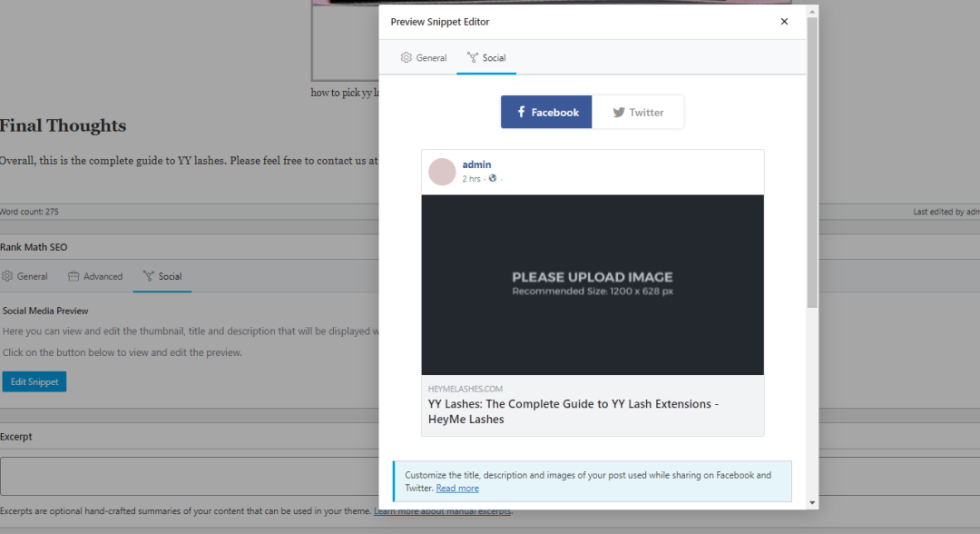The image size is (980, 534).
Task: Close the Preview Snippet Editor dialog
Action: [784, 21]
